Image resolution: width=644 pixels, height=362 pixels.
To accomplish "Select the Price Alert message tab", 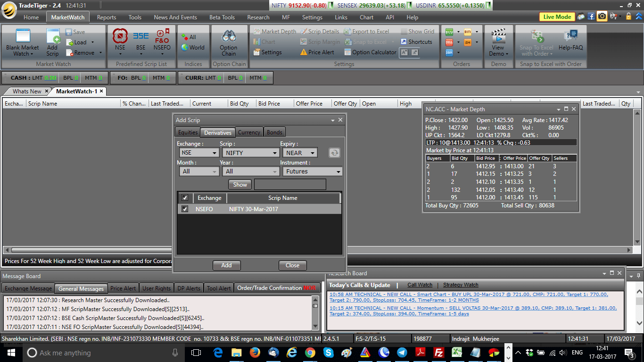I will (123, 288).
